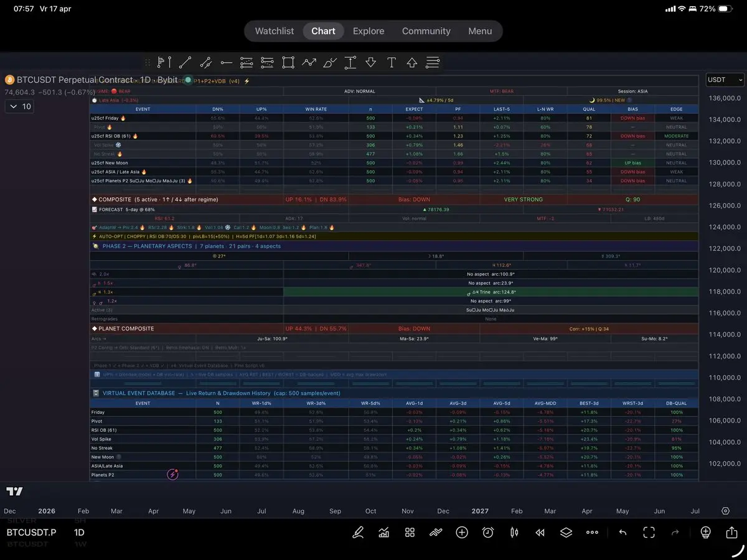
Task: Open the USDT currency dropdown
Action: [725, 80]
